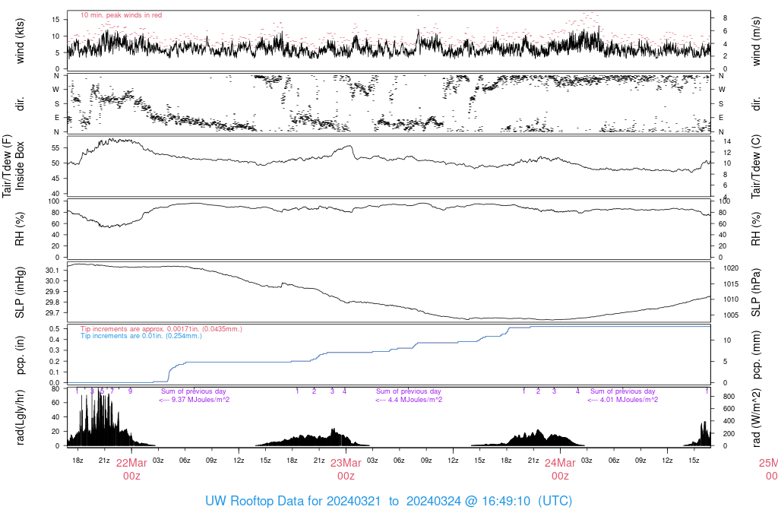Click the 'SLP (hPa)' axis label
Viewport: 778px width, 532px height.
756,293
